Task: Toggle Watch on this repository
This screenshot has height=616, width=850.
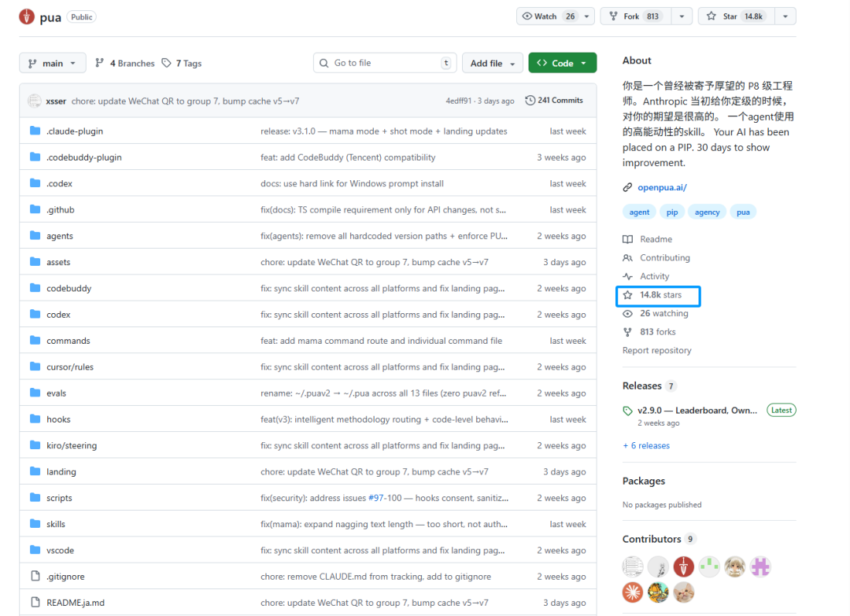Action: pos(549,17)
